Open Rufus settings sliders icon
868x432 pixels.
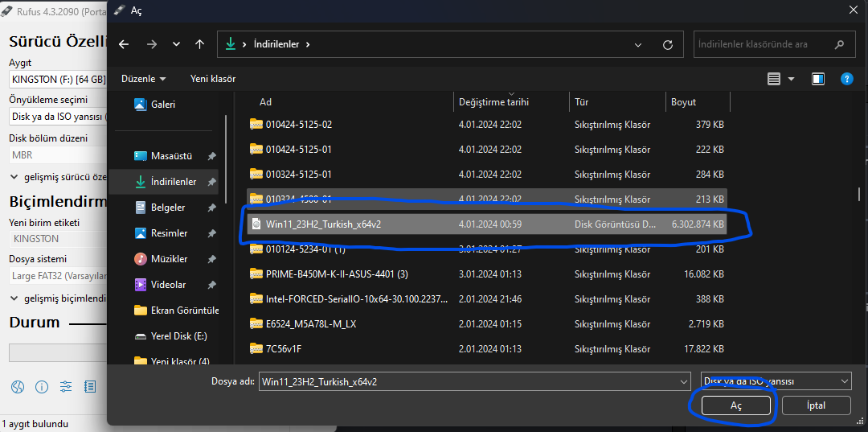66,386
